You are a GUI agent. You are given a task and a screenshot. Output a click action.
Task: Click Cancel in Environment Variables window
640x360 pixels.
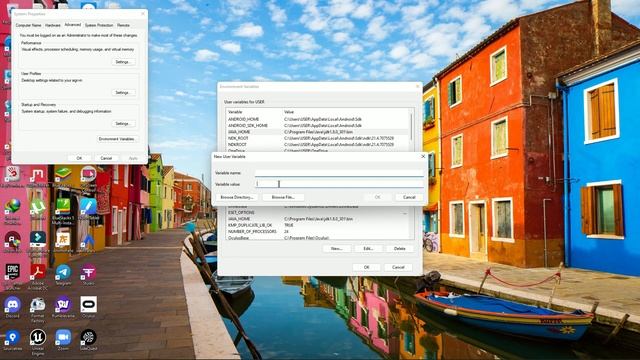coord(398,267)
